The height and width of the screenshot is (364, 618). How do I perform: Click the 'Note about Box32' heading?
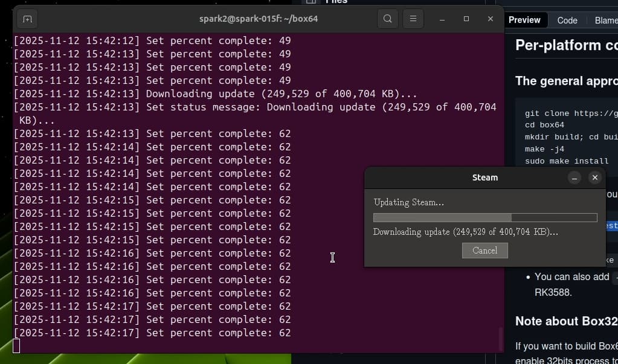pyautogui.click(x=566, y=321)
